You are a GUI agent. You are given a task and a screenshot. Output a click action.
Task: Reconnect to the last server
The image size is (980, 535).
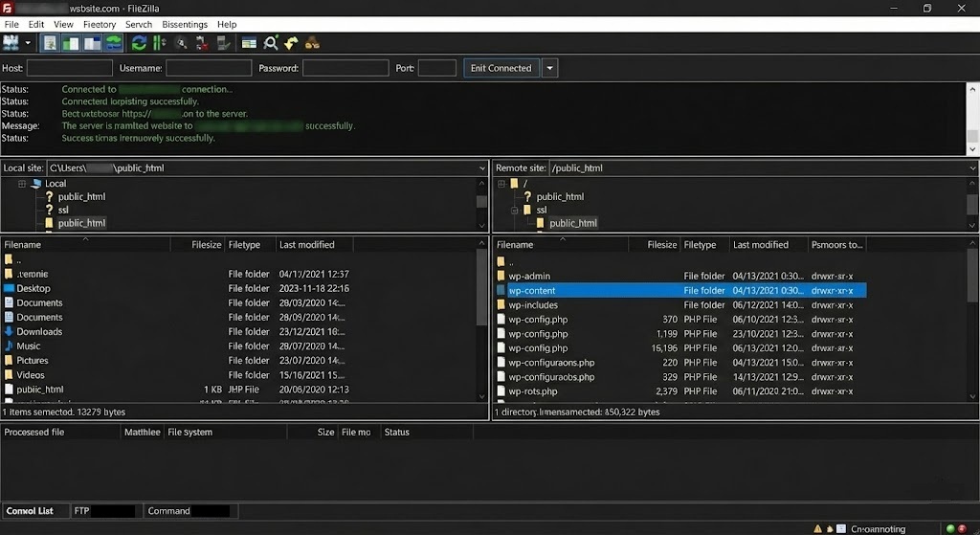pos(223,42)
